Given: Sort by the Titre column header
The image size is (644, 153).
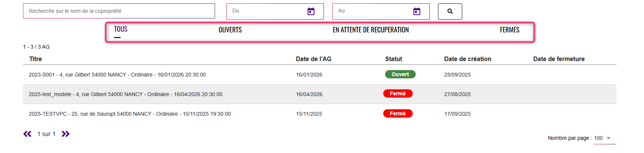Looking at the screenshot, I should (x=36, y=59).
